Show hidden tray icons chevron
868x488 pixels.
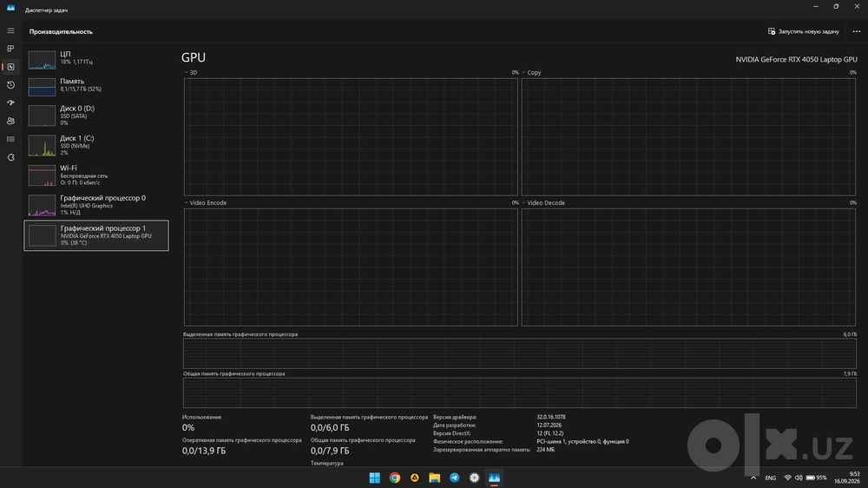click(x=753, y=478)
